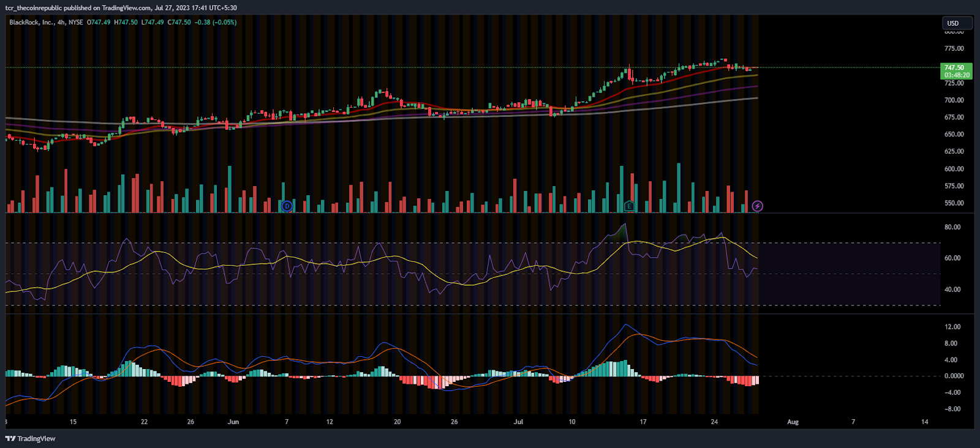Viewport: 980px width, 448px height.
Task: Click the 22 date label on time axis
Action: [x=144, y=422]
